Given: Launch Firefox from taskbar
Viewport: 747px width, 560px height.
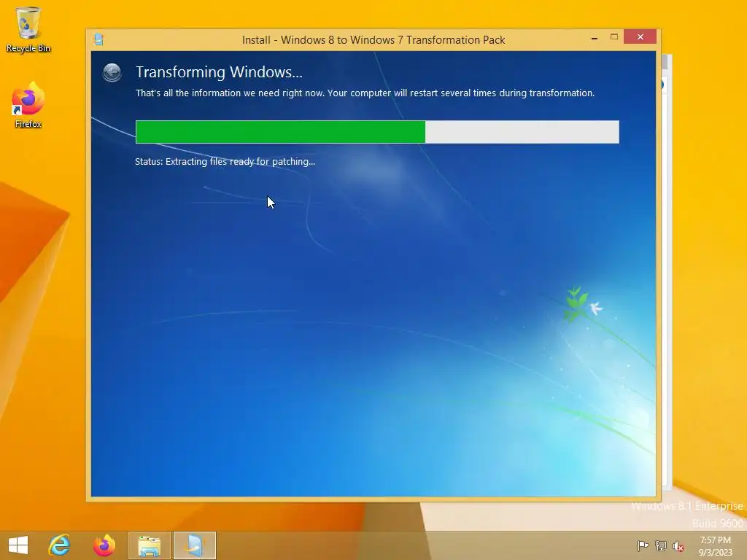Looking at the screenshot, I should point(104,545).
